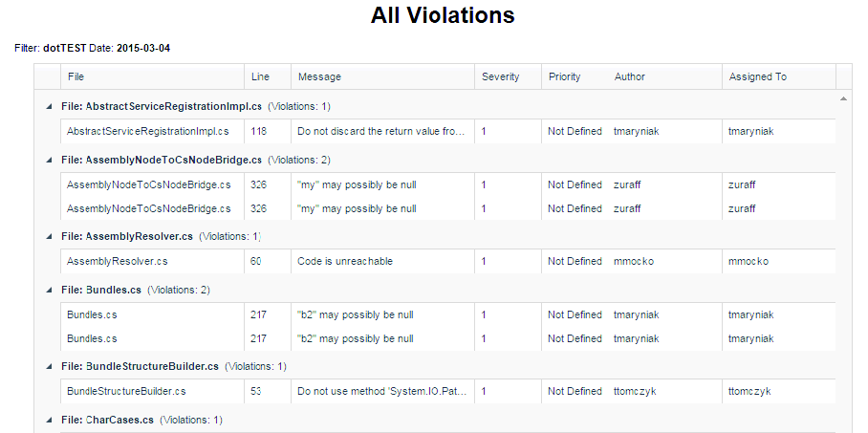
Task: Click Assigned To ttomczyk cell
Action: click(779, 392)
